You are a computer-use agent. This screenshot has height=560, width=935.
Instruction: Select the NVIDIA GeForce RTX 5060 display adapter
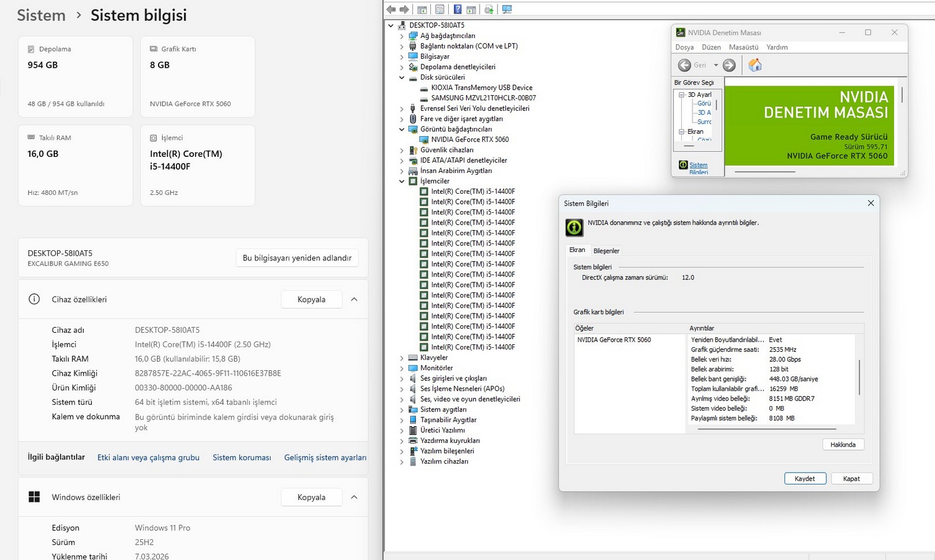(x=469, y=139)
